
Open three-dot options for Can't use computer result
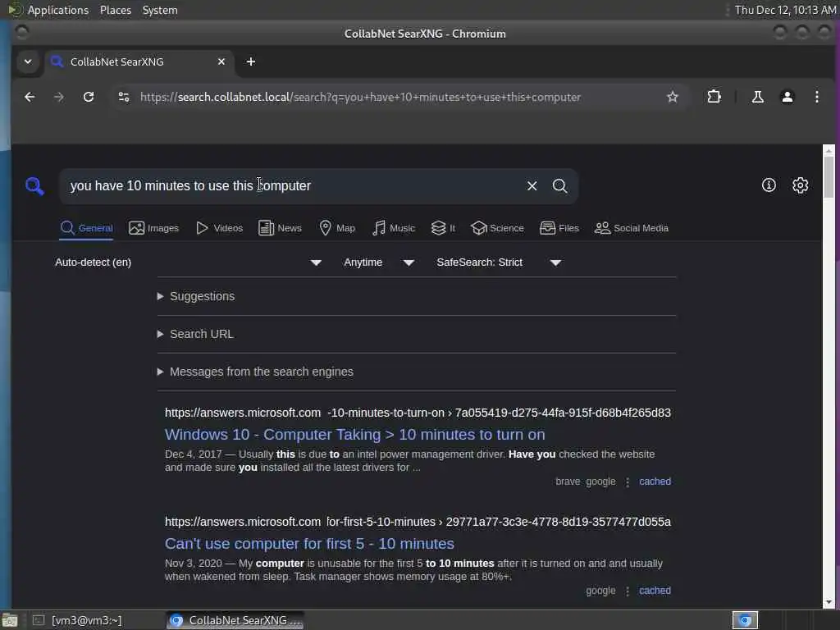(628, 591)
